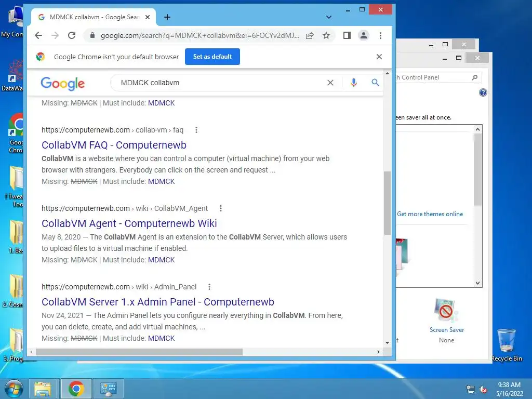Click the muted volume tray icon
The width and height of the screenshot is (532, 399).
click(483, 390)
